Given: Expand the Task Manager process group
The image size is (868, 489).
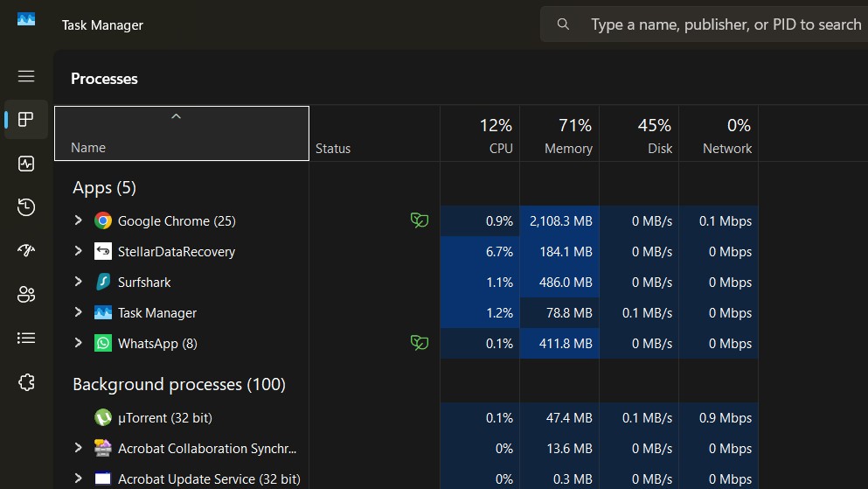Looking at the screenshot, I should pyautogui.click(x=78, y=312).
